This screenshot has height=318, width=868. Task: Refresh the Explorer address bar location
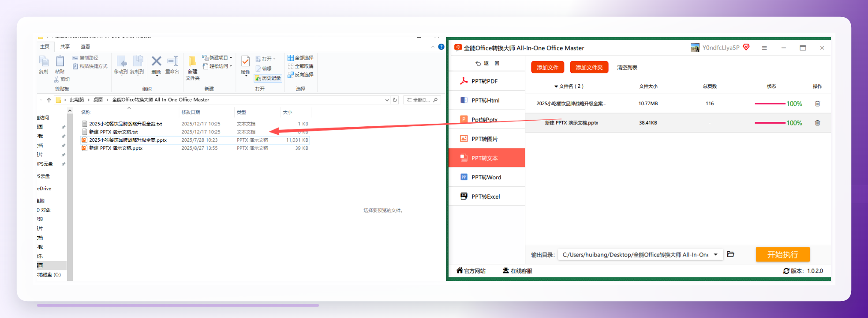pyautogui.click(x=395, y=100)
